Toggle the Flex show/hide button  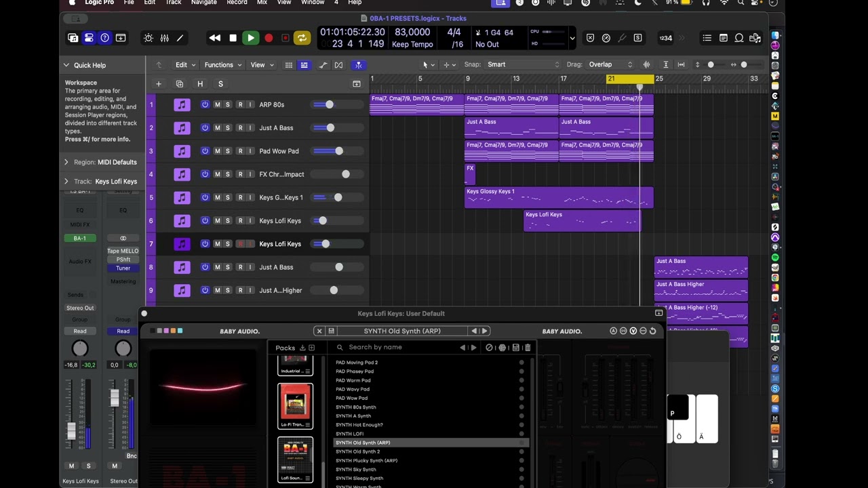tap(338, 65)
